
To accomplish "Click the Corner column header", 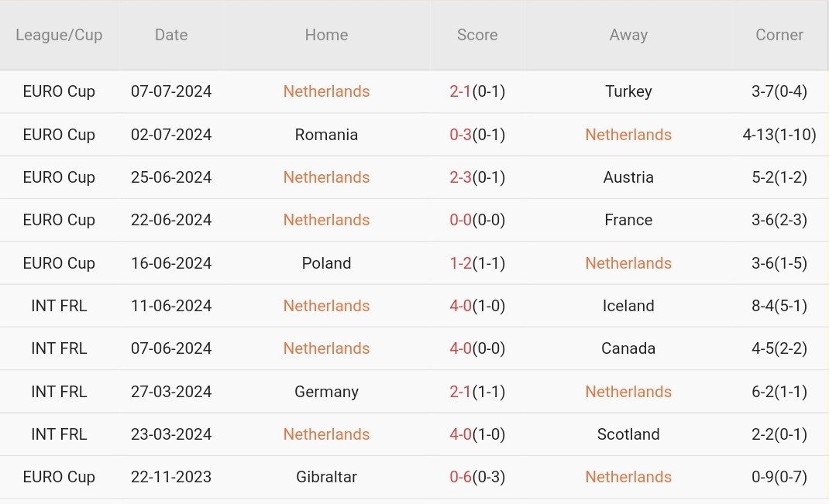I will pos(779,35).
